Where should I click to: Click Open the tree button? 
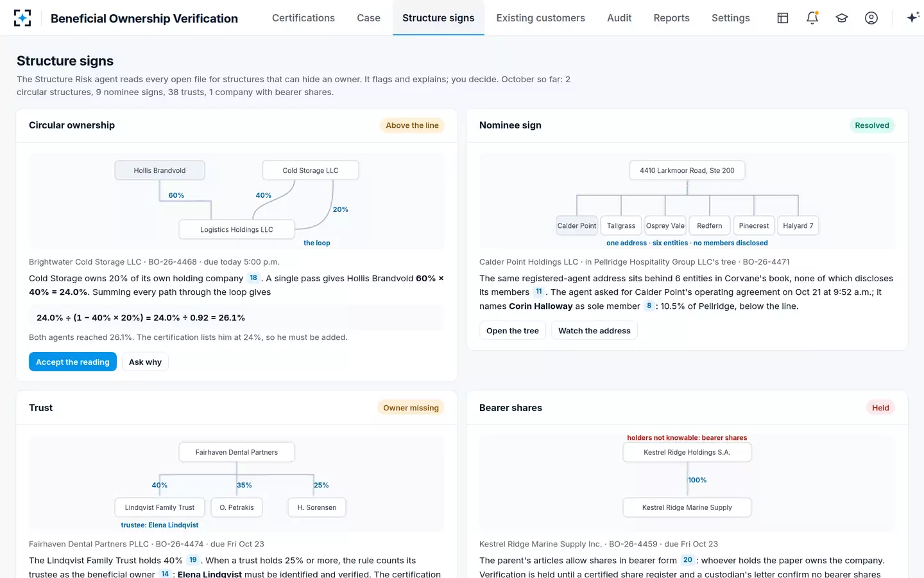click(513, 331)
